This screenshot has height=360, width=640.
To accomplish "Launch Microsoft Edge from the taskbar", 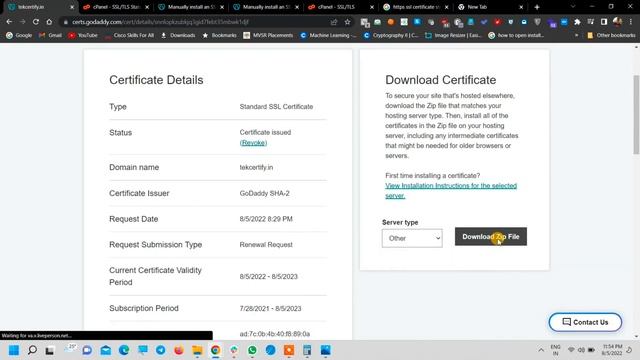I will (124, 350).
